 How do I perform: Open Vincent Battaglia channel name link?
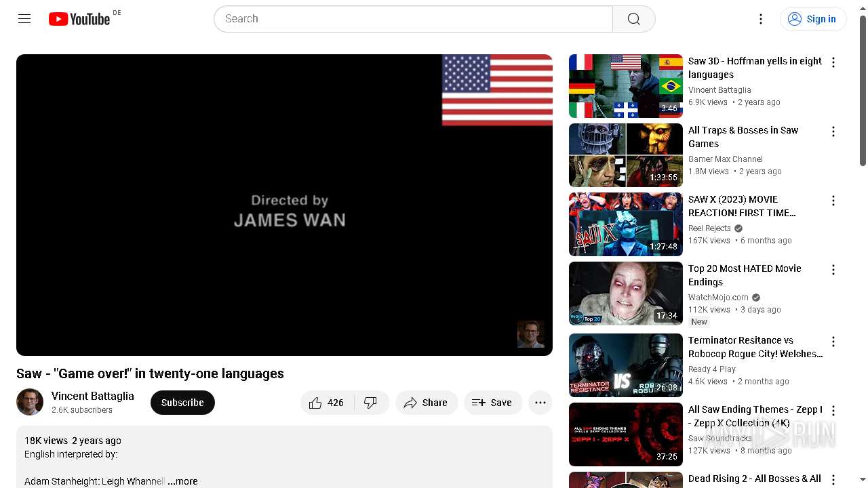point(93,396)
